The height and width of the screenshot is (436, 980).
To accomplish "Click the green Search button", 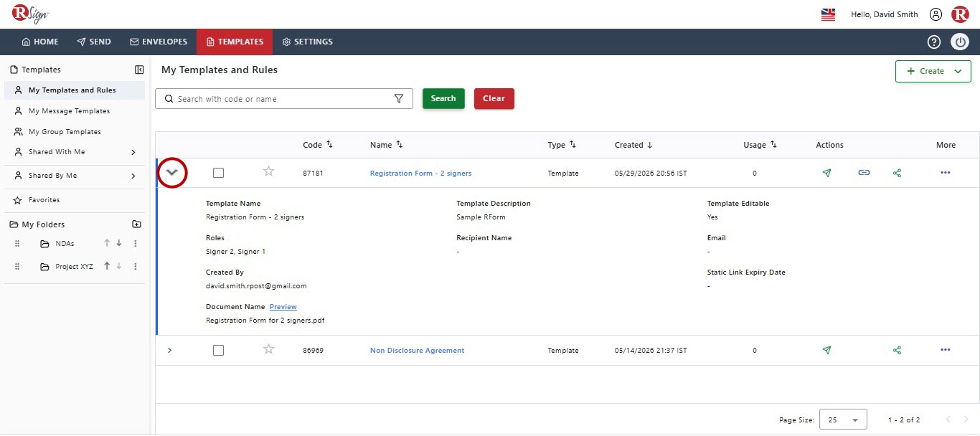I will 443,98.
